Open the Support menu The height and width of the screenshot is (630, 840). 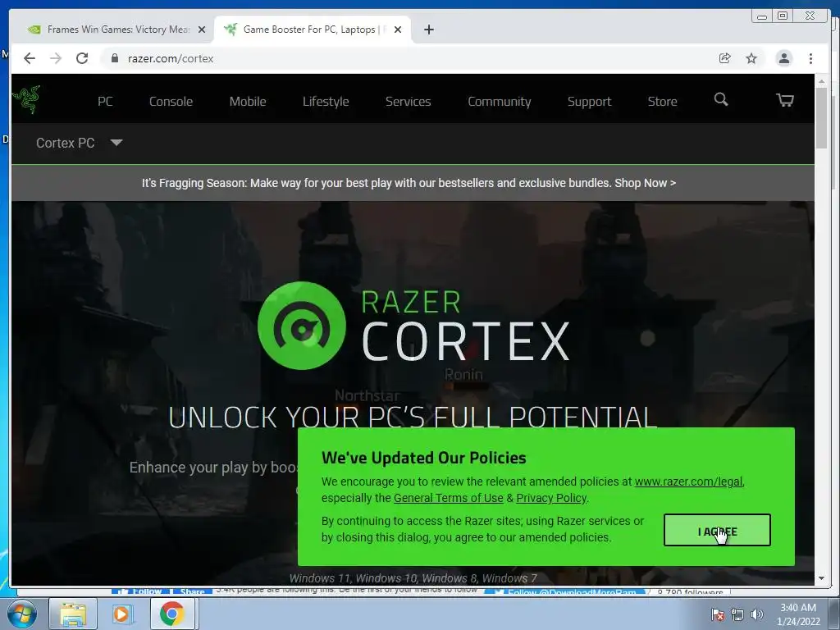(589, 101)
